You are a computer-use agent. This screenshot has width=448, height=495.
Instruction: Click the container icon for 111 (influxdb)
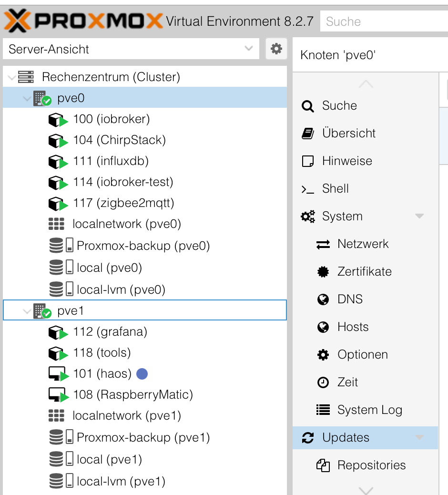tap(58, 161)
